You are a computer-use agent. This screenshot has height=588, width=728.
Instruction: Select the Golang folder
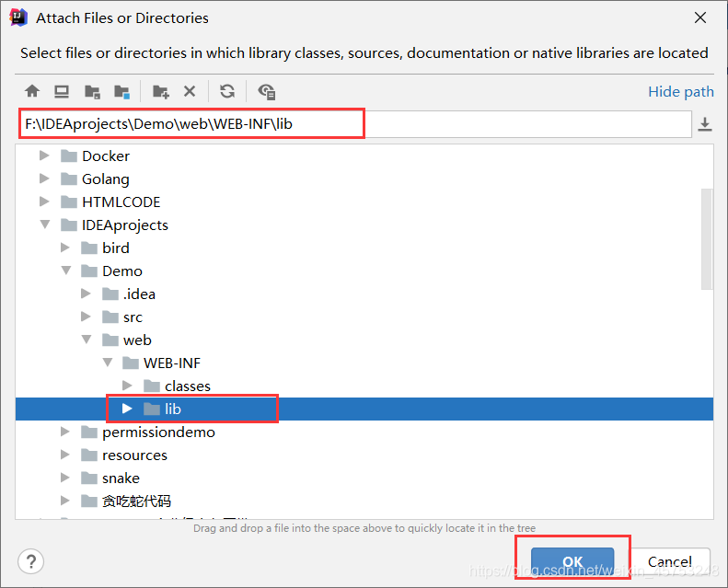click(x=95, y=179)
